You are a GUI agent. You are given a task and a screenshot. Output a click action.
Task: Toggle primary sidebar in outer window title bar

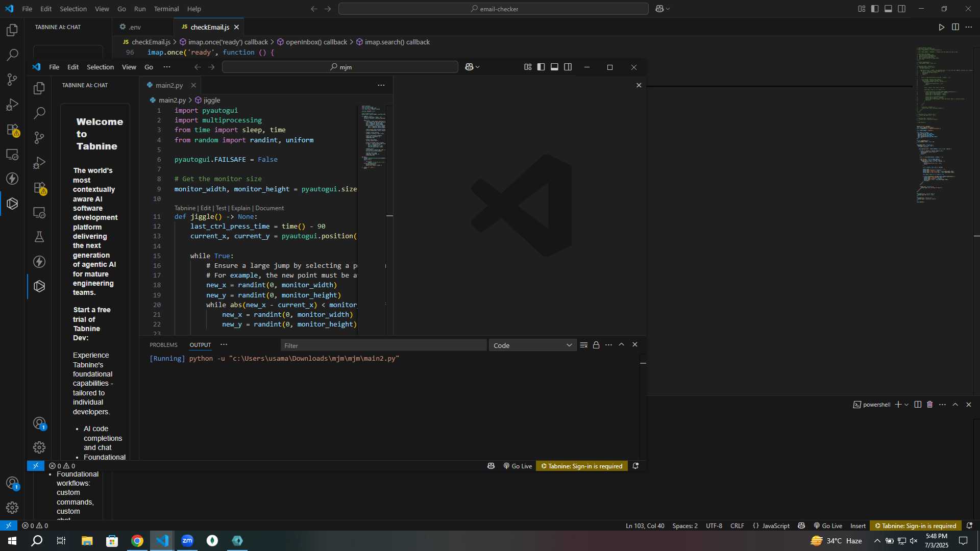875,9
